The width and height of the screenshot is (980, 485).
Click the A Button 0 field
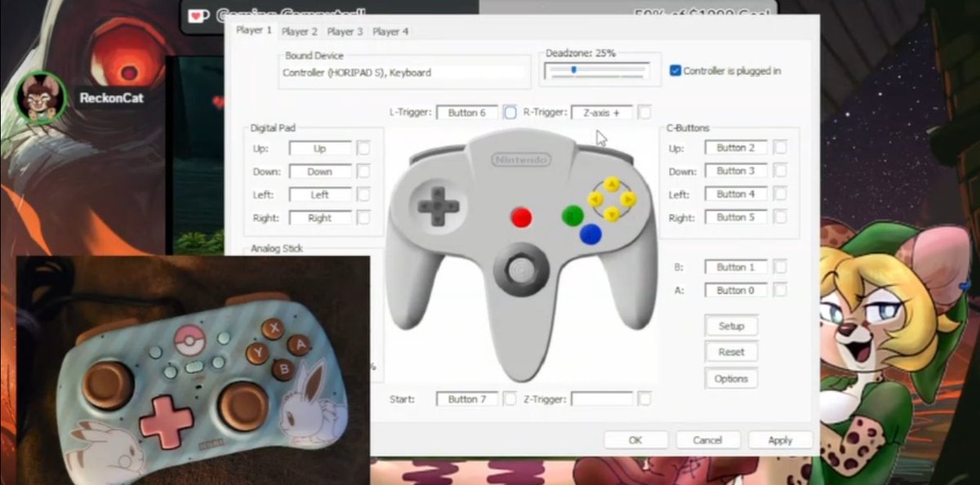click(x=736, y=290)
